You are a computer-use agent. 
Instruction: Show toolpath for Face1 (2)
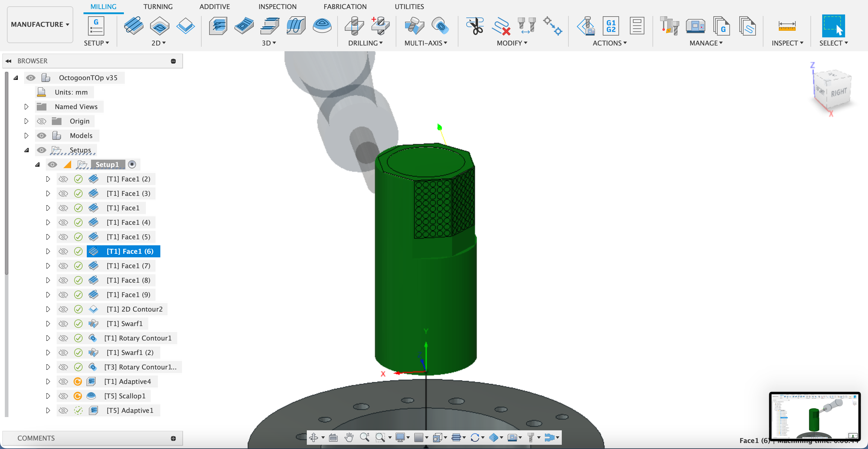coord(63,179)
